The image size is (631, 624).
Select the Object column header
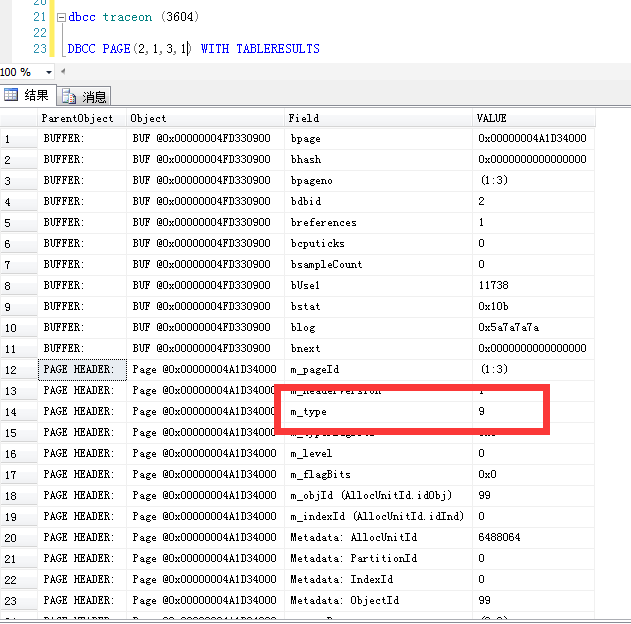tap(205, 118)
